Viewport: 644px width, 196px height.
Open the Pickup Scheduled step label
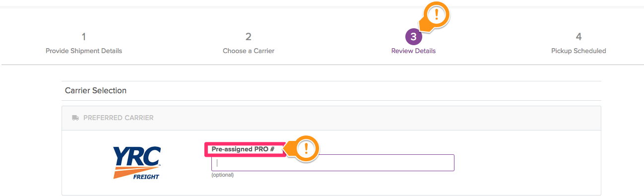579,51
